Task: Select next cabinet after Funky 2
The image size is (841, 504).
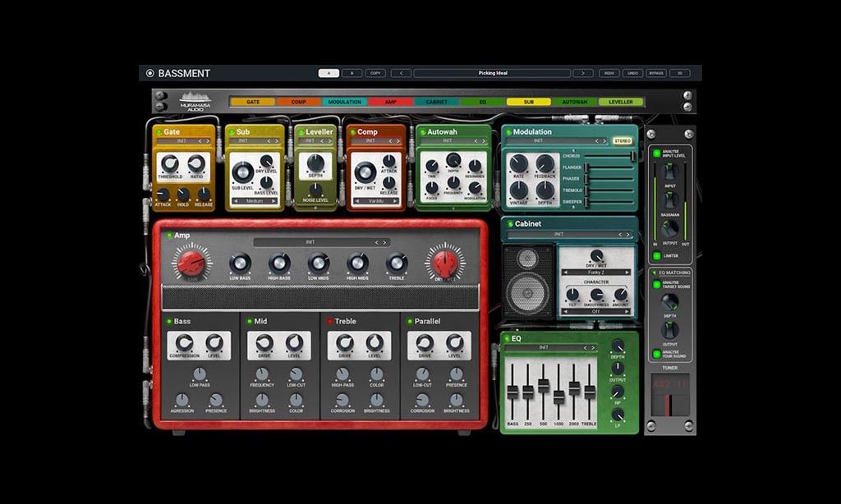Action: pyautogui.click(x=627, y=273)
